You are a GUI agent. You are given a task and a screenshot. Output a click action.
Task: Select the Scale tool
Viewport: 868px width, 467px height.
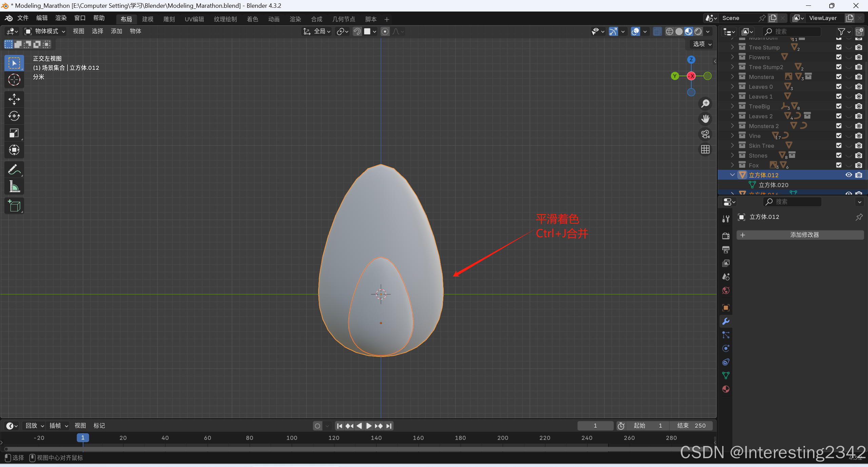[x=14, y=133]
